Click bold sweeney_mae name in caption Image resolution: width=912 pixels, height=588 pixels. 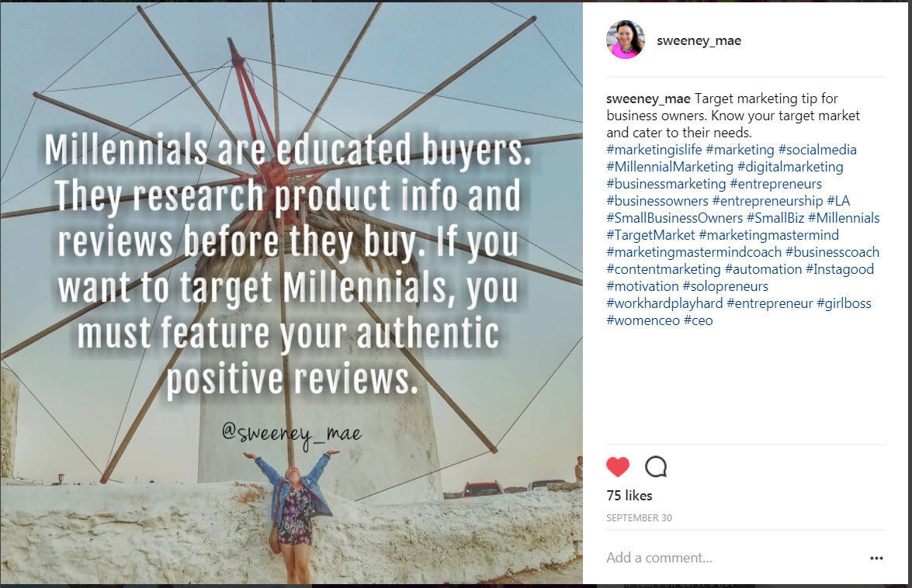pyautogui.click(x=648, y=99)
